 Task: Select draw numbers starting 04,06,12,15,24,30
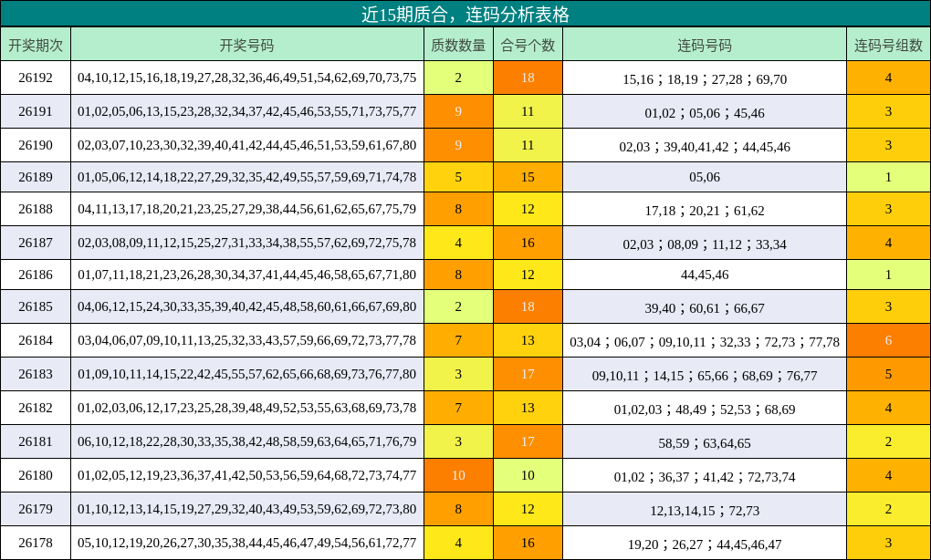click(247, 306)
